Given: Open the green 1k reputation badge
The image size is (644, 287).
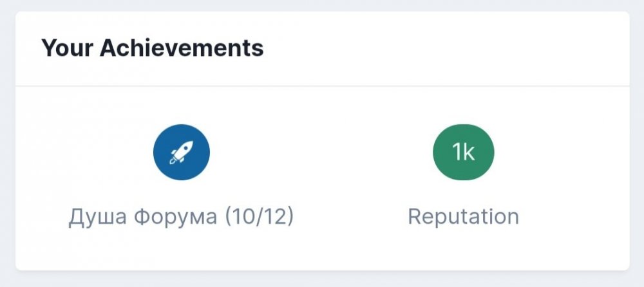Looking at the screenshot, I should tap(463, 153).
